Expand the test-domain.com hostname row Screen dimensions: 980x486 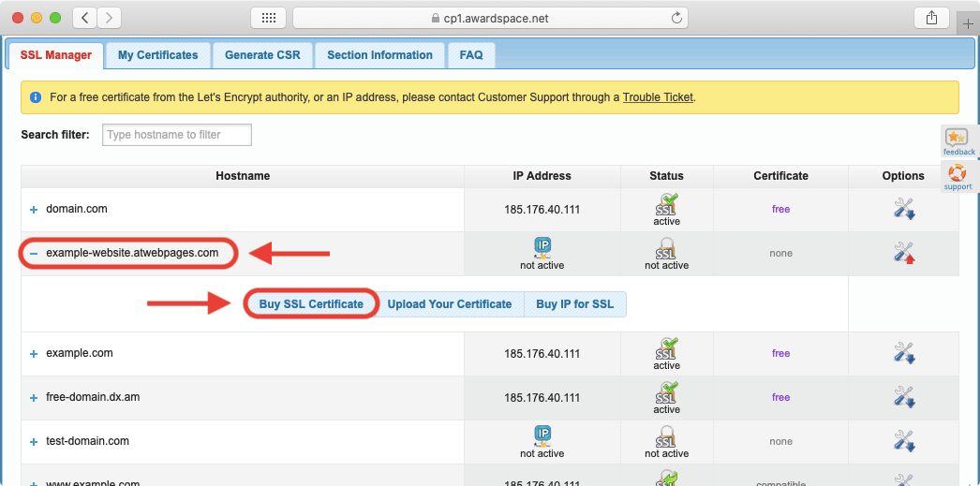[34, 442]
